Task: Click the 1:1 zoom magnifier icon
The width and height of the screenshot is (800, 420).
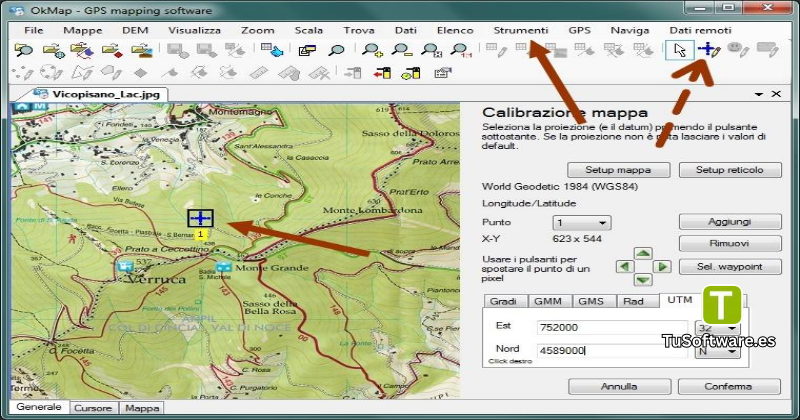Action: (x=461, y=50)
